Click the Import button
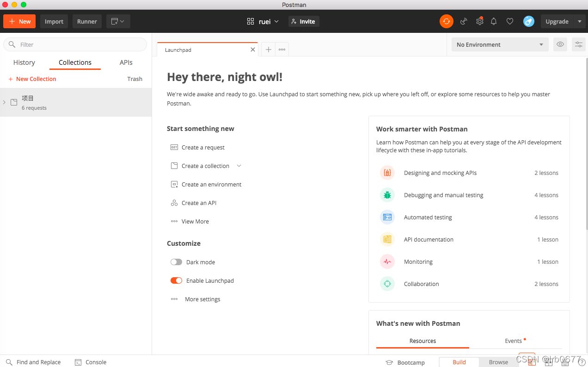The height and width of the screenshot is (367, 588). [x=54, y=21]
